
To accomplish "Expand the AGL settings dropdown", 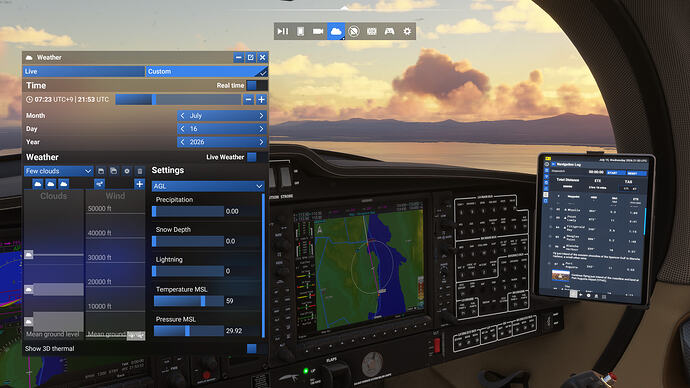I will click(208, 186).
